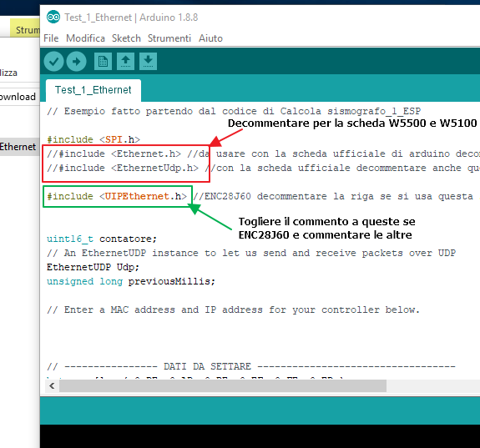Click the line 'EthernetUDP Udp;'
This screenshot has height=448, width=480.
[x=93, y=267]
